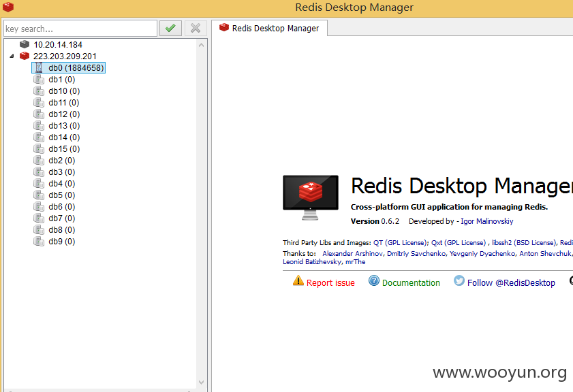This screenshot has height=392, width=573.
Task: Click the database icon beside db6 (0)
Action: [39, 207]
